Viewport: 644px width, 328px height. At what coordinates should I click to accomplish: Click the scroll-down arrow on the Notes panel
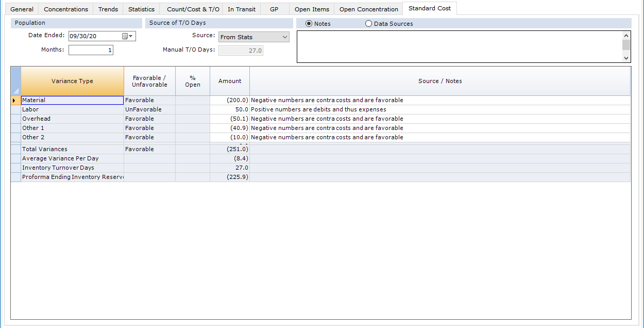625,58
